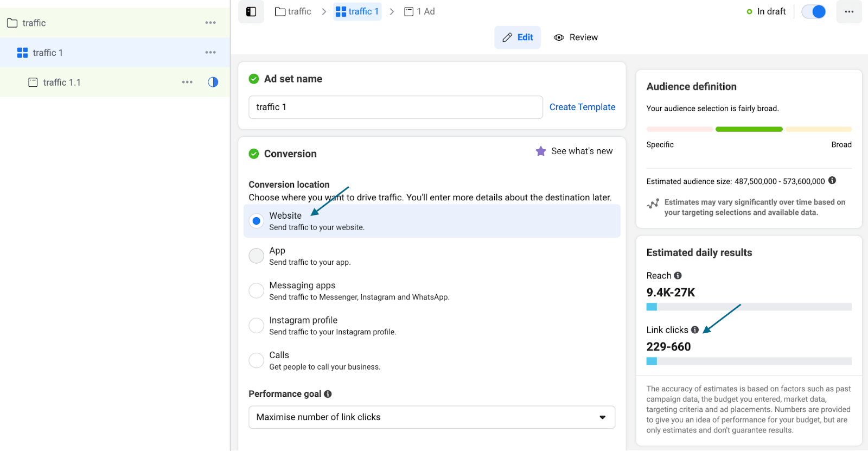Click the half-filled status icon next to traffic 1.1
868x451 pixels.
point(213,82)
